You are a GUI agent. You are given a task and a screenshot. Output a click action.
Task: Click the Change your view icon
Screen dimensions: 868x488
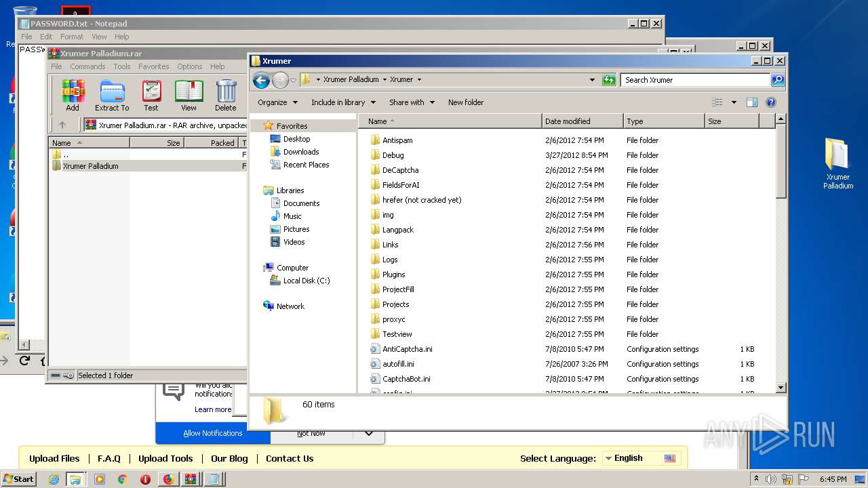click(x=717, y=102)
